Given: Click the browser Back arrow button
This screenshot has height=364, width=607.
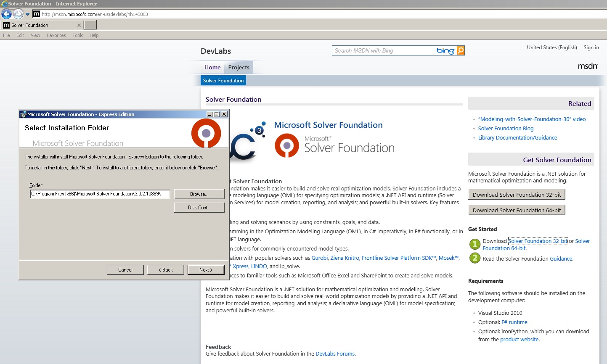Looking at the screenshot, I should [6, 14].
